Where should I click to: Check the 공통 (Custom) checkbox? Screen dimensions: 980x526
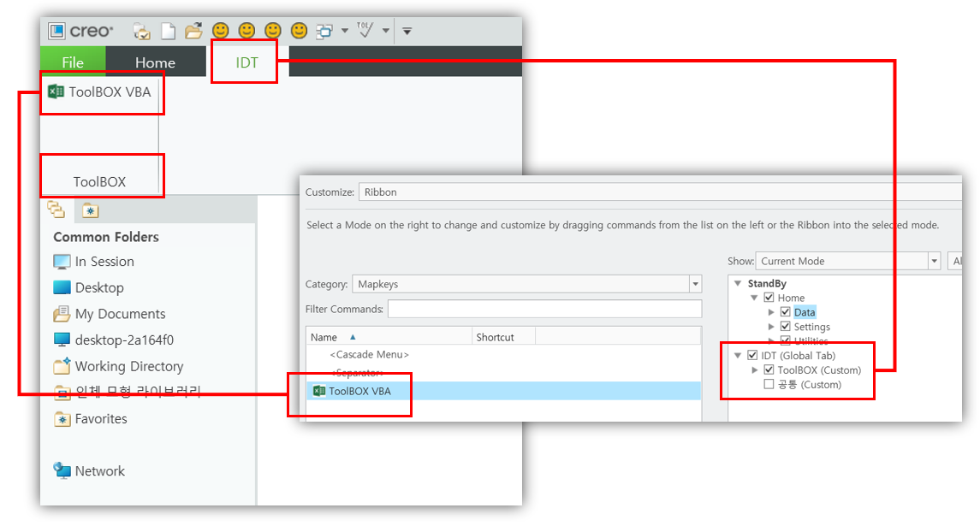point(769,384)
